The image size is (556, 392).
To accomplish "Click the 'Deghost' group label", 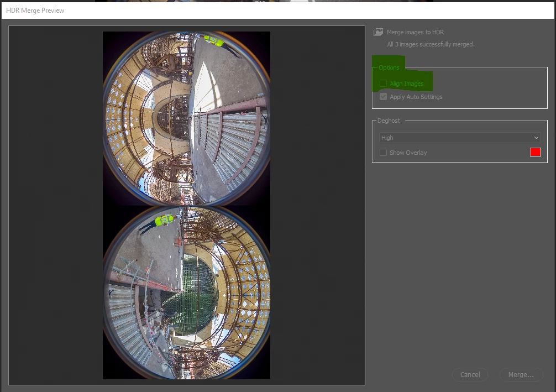I will [x=389, y=121].
